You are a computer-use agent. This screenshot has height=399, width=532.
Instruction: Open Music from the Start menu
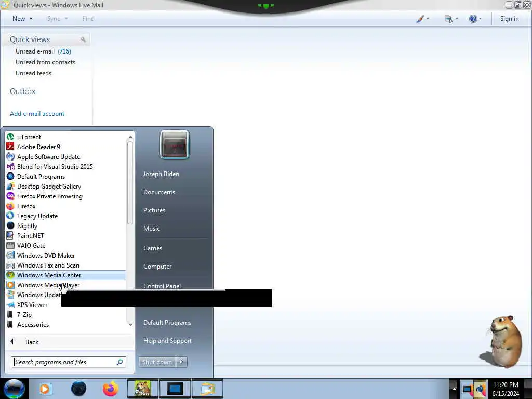pos(151,229)
